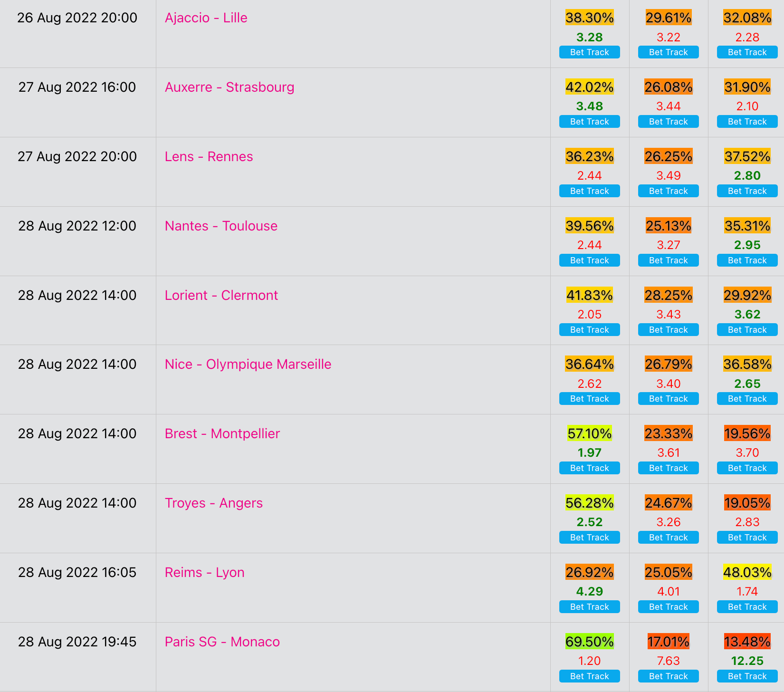This screenshot has width=784, height=692.
Task: Select the 48.03% Lyon win probability
Action: coord(747,572)
